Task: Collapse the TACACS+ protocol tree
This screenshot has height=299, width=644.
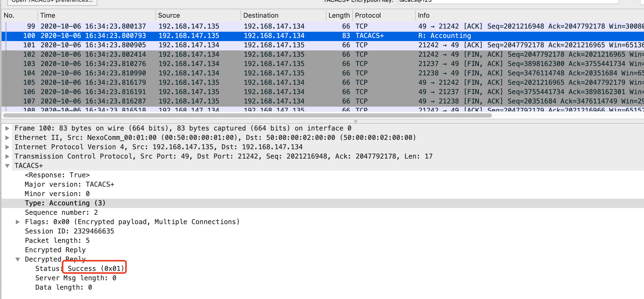Action: (7, 166)
